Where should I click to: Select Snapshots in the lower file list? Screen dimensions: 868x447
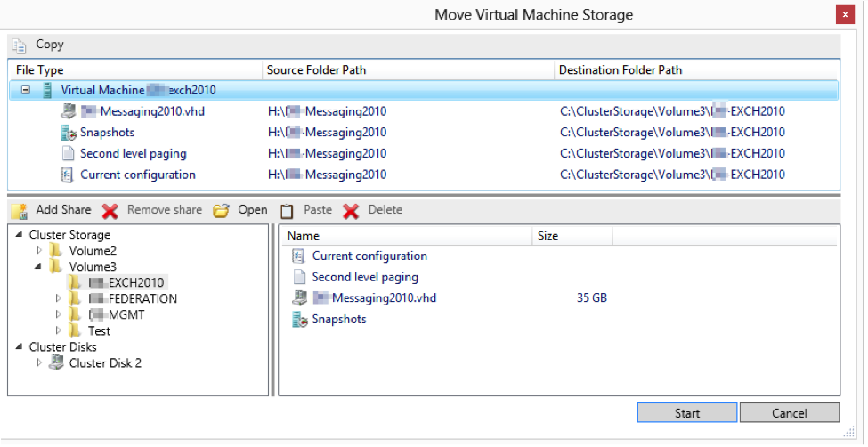[339, 319]
